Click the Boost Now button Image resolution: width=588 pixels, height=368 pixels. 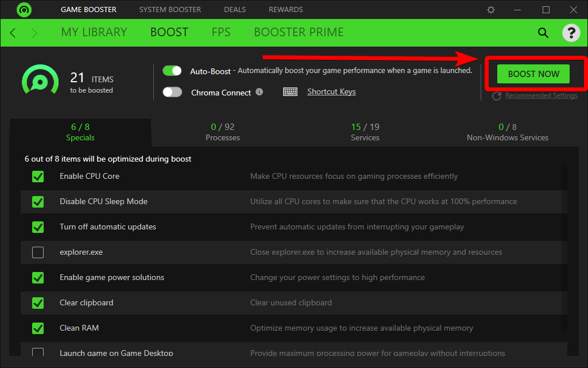[533, 74]
